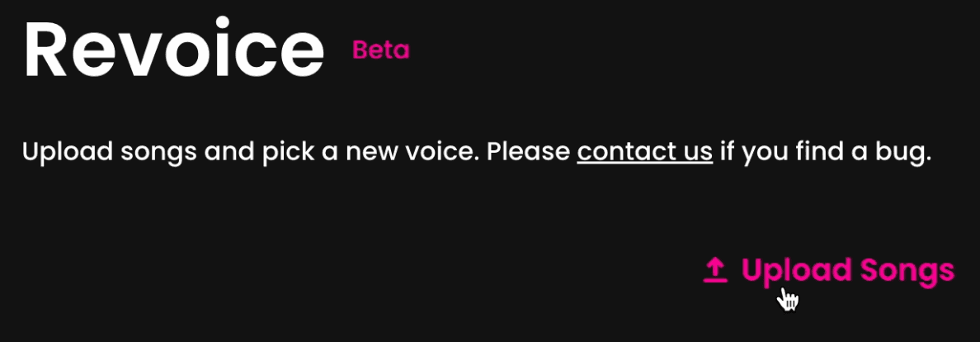The height and width of the screenshot is (342, 980).
Task: Click the upward arrow beside Upload Songs
Action: (716, 270)
